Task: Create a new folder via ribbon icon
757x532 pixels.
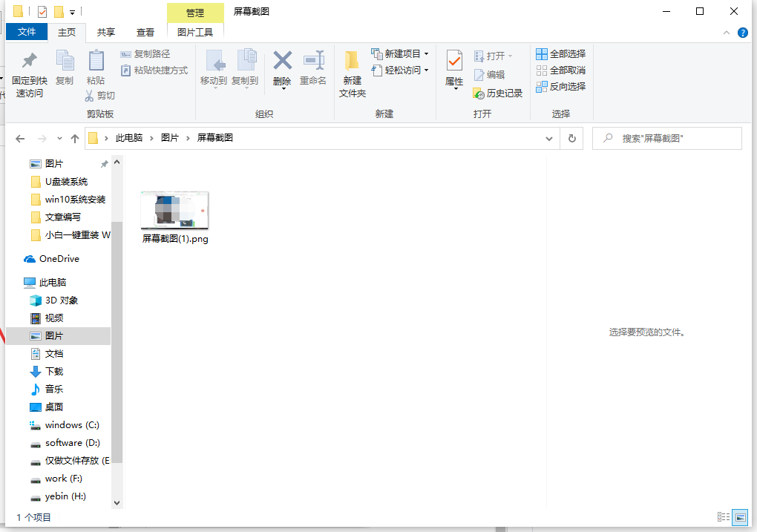Action: [x=352, y=61]
